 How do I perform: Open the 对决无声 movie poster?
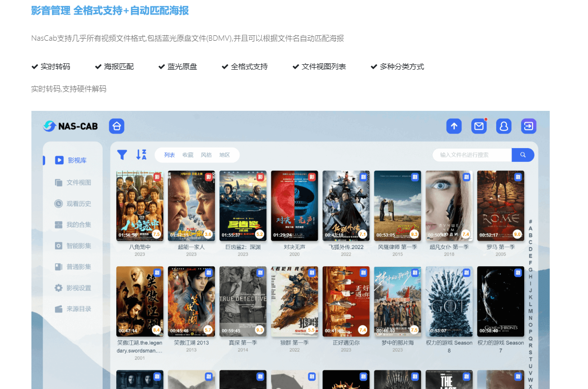click(294, 206)
